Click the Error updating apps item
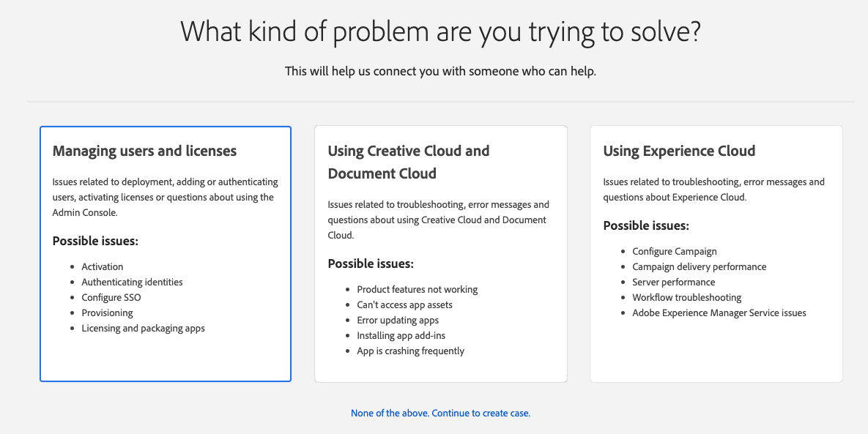This screenshot has height=434, width=868. 398,321
